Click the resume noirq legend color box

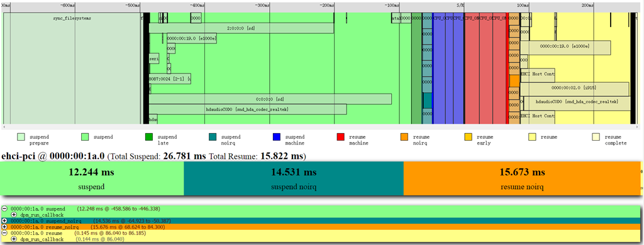pos(404,137)
